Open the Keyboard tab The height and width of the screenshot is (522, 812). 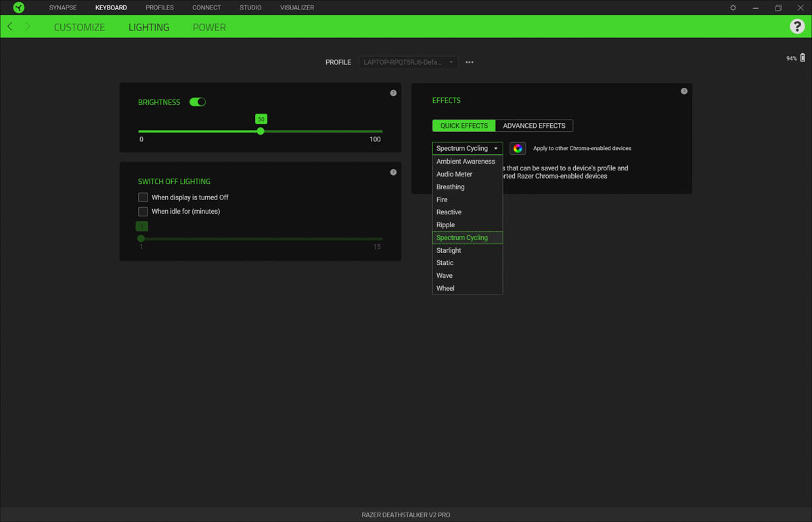111,7
